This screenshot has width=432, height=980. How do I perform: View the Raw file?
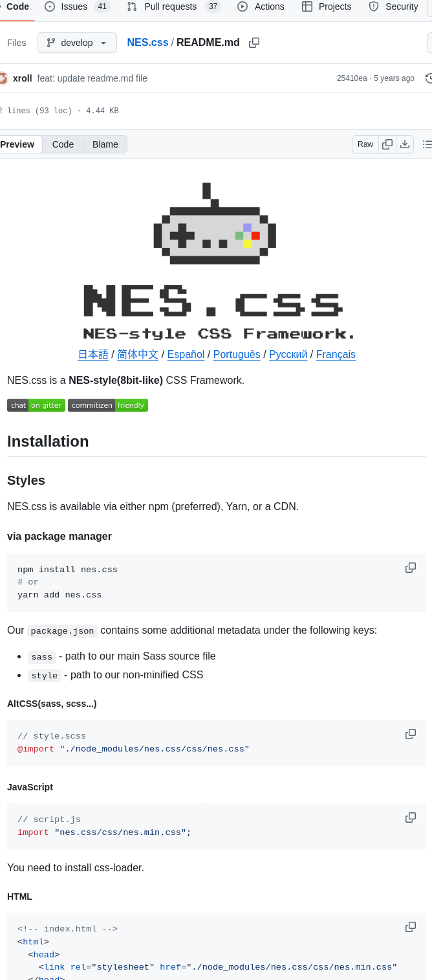pos(365,144)
